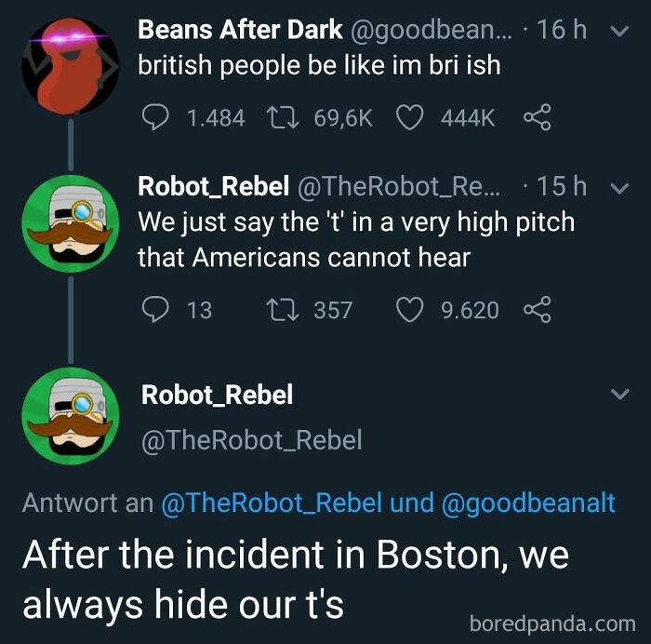Share Robot_Rebel's high pitch tweet
Screen dimensions: 651x644
point(538,309)
